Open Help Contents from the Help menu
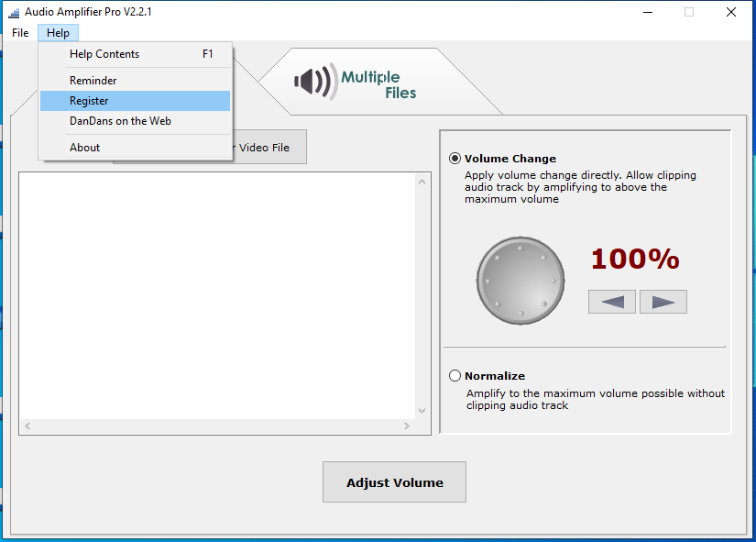756x542 pixels. tap(104, 53)
